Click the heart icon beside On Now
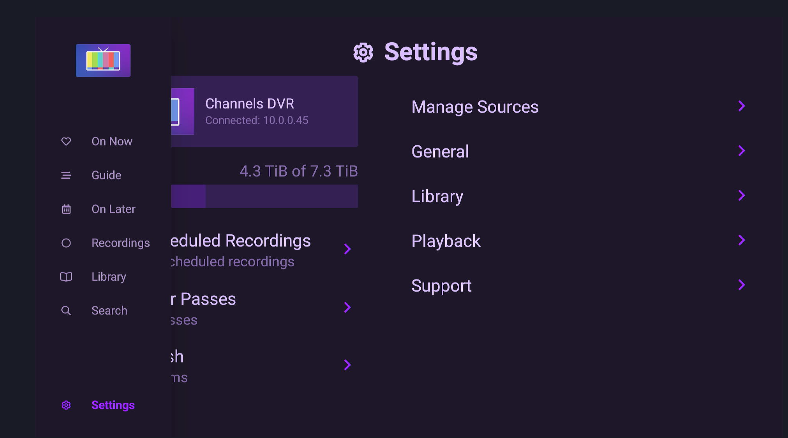 [66, 141]
